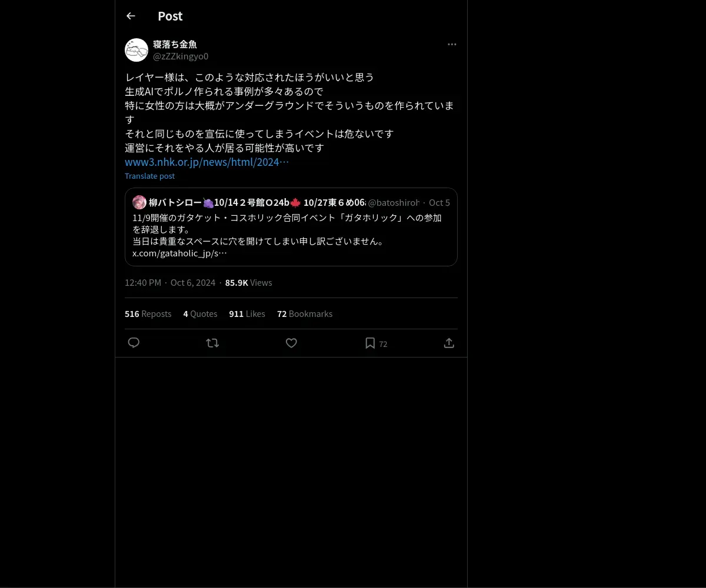The width and height of the screenshot is (706, 588).
Task: Click the 寝落ち金魚 display name
Action: 175,44
